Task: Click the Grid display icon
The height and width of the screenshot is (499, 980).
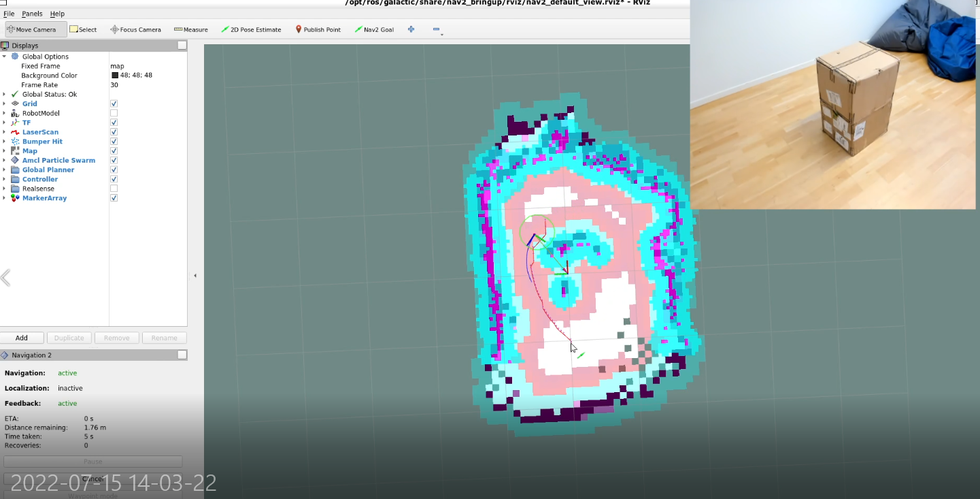Action: point(15,103)
